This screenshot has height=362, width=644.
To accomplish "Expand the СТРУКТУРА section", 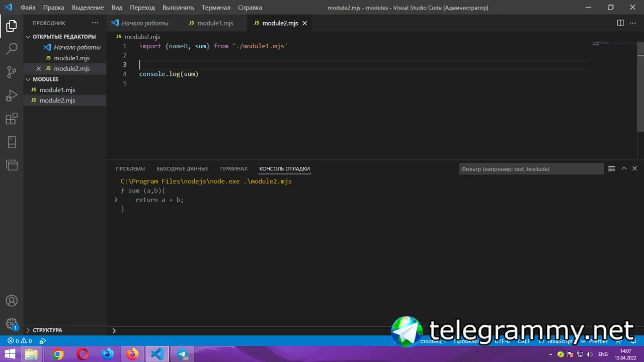I will pyautogui.click(x=65, y=330).
